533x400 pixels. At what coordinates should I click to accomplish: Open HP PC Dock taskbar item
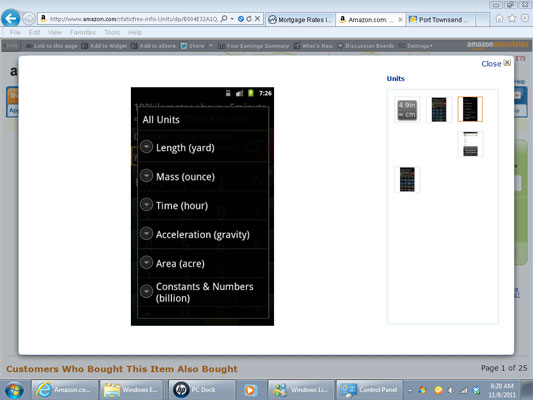coord(202,390)
